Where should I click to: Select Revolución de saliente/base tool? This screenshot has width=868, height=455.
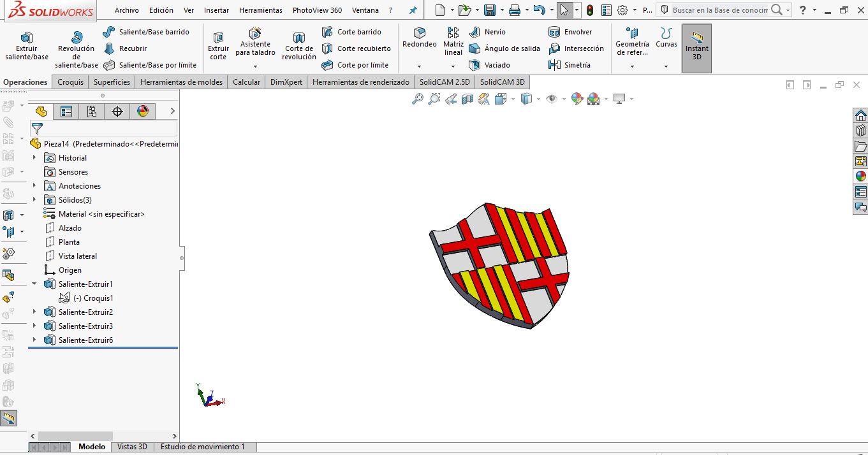(77, 49)
